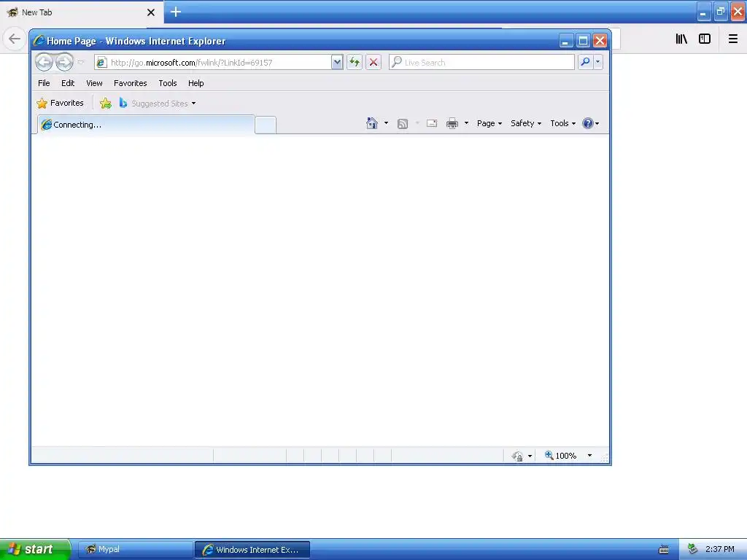Open the File menu
The height and width of the screenshot is (560, 747).
click(44, 83)
